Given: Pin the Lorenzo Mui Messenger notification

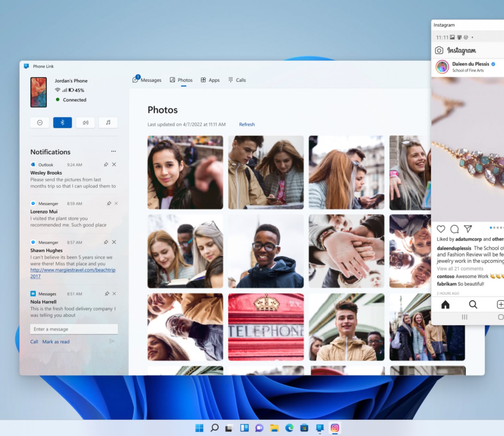Looking at the screenshot, I should pos(109,204).
